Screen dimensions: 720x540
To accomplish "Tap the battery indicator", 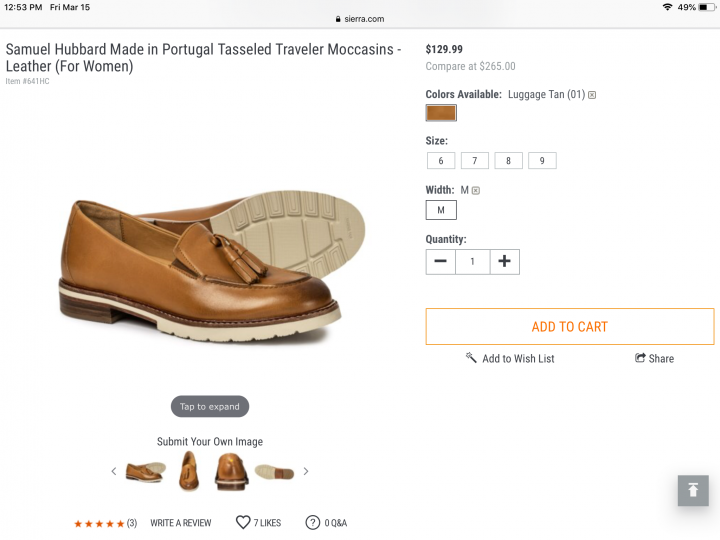I will [706, 7].
